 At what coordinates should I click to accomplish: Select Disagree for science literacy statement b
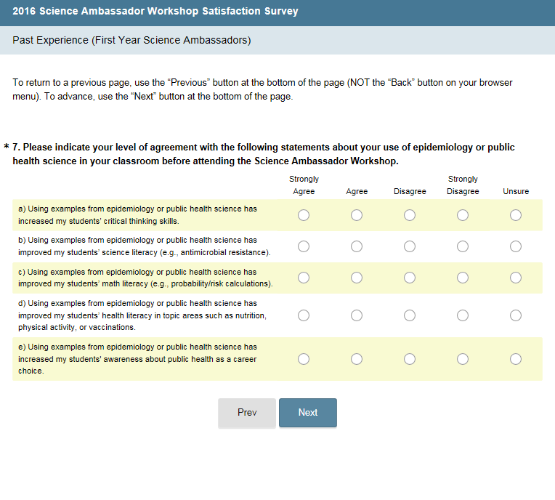(410, 246)
